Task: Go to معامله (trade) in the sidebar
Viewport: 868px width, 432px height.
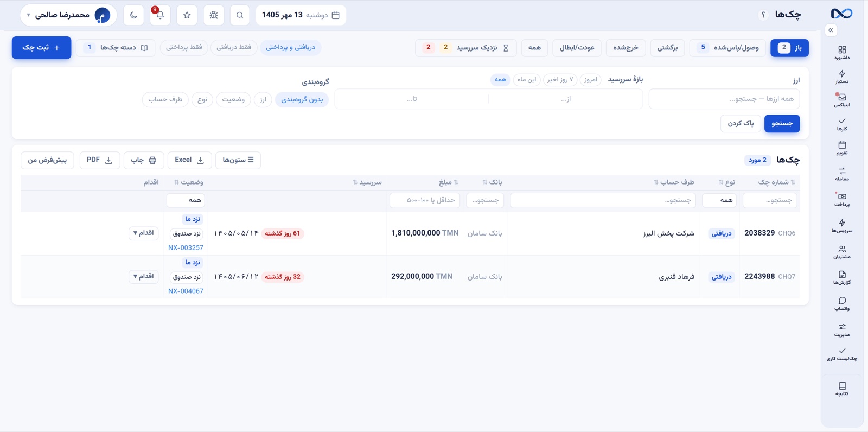Action: pyautogui.click(x=842, y=174)
